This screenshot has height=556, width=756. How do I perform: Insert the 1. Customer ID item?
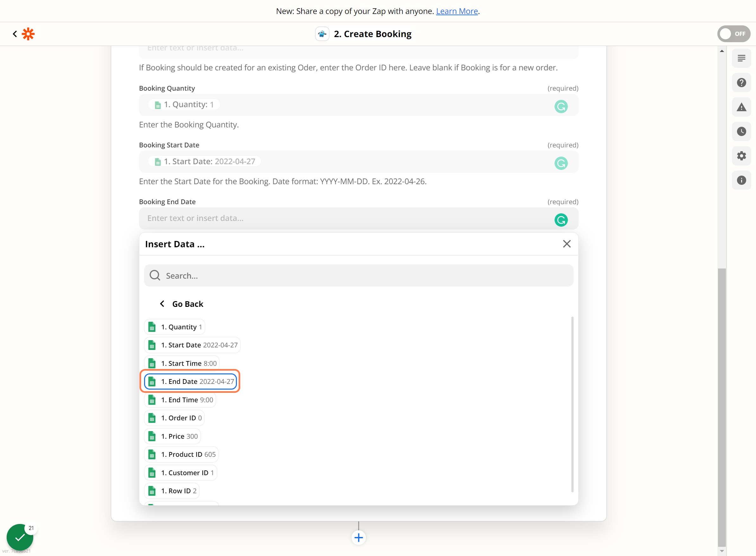click(181, 473)
